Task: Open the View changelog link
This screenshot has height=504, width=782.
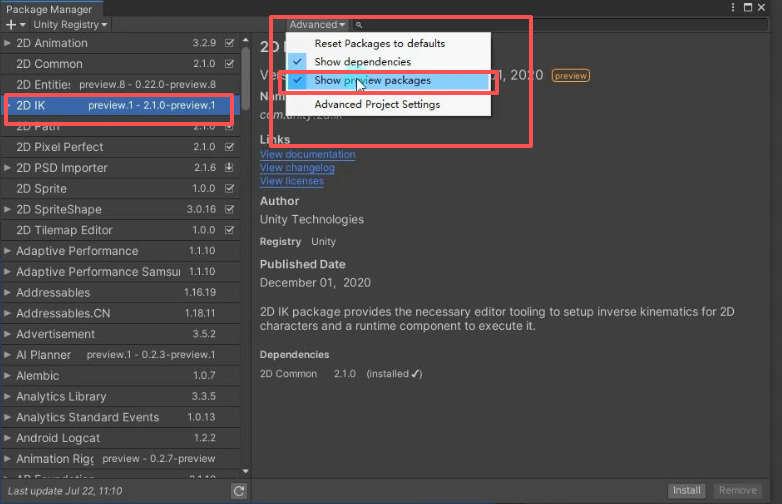Action: click(297, 168)
